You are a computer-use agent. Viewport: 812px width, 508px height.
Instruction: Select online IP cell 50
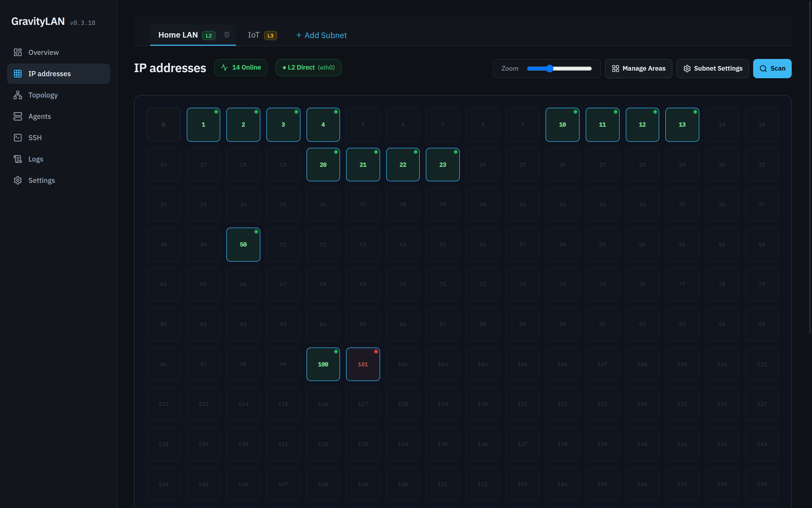(243, 245)
